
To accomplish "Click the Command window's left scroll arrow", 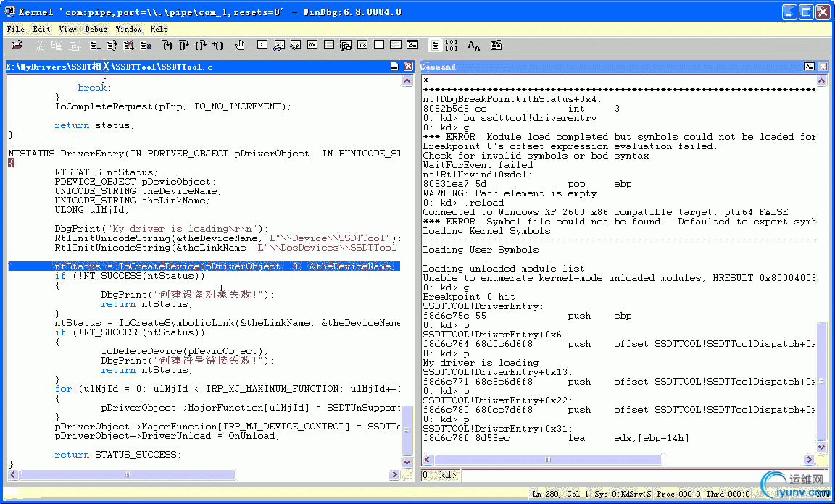I will 428,459.
